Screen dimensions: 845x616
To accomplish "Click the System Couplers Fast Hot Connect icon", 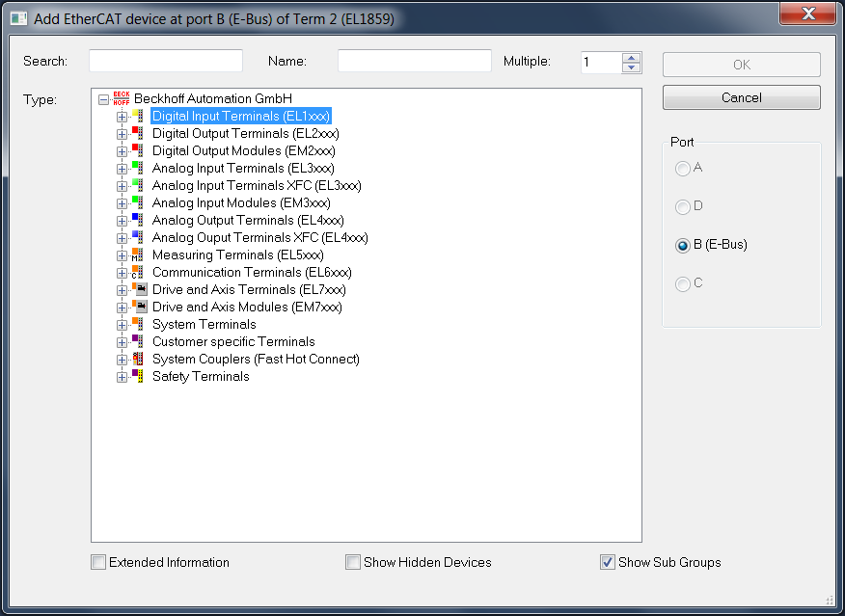I will [x=137, y=359].
